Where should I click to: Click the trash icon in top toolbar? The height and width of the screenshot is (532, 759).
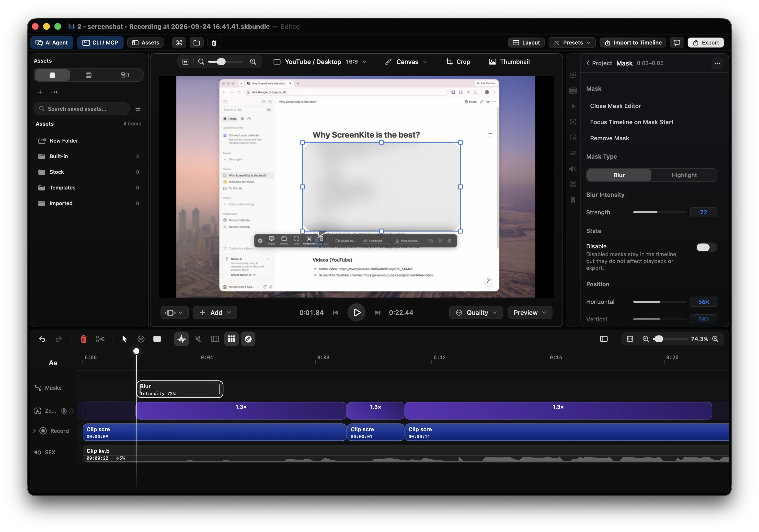point(214,43)
